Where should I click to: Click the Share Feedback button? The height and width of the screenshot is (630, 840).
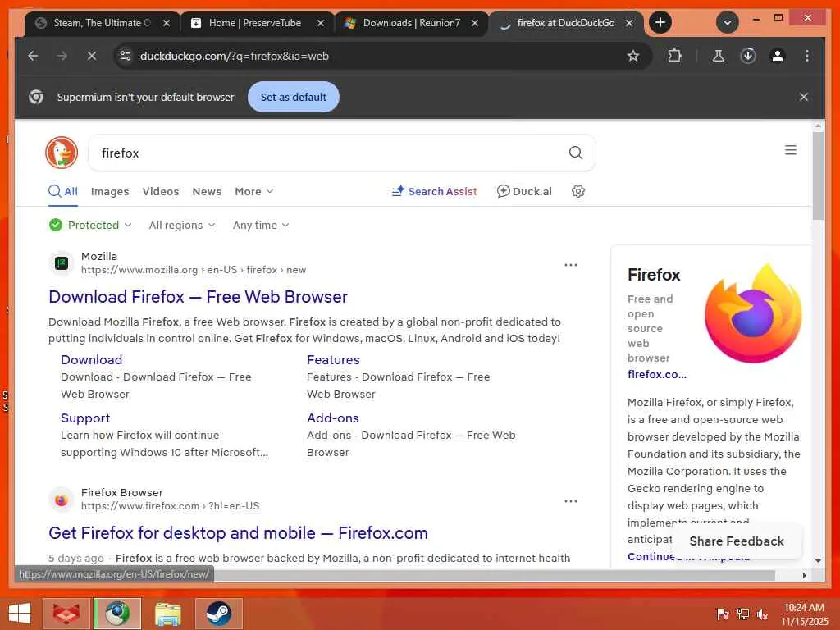(737, 541)
